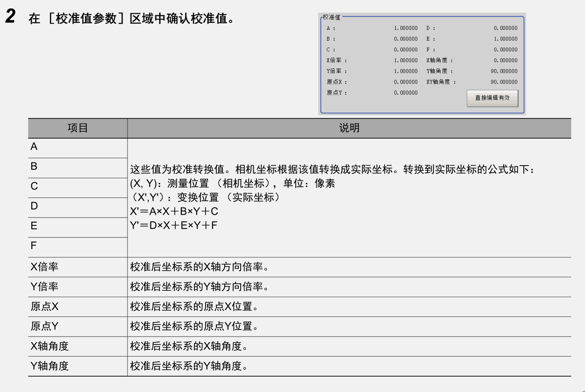Click the Y轴角度 value 90.000000 in panel

tap(504, 71)
